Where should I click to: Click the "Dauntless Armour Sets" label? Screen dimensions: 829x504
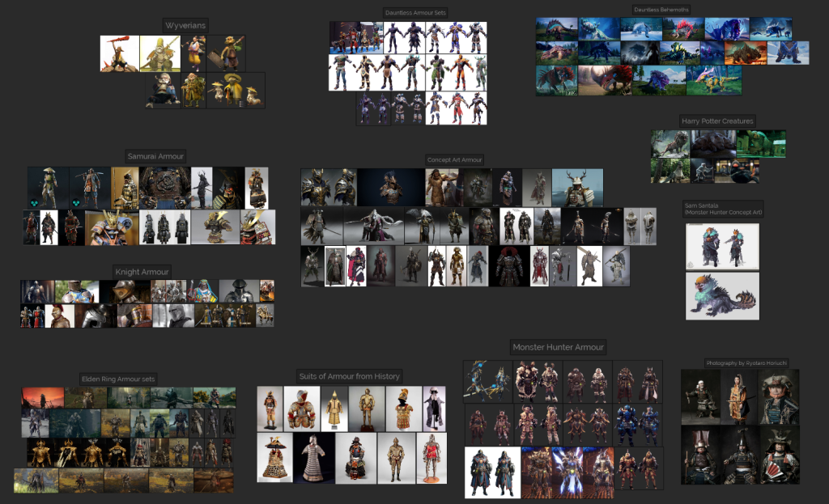coord(415,13)
